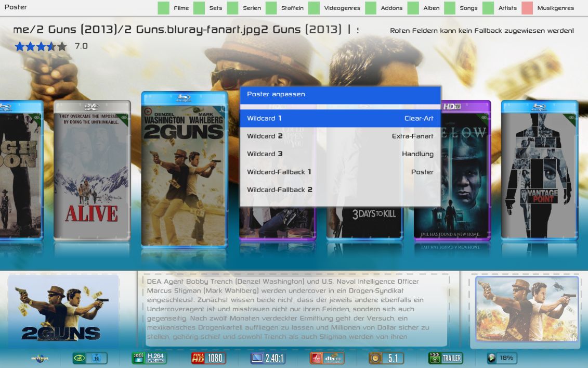Image resolution: width=588 pixels, height=368 pixels.
Task: Click the Poster heading top left
Action: [x=16, y=7]
